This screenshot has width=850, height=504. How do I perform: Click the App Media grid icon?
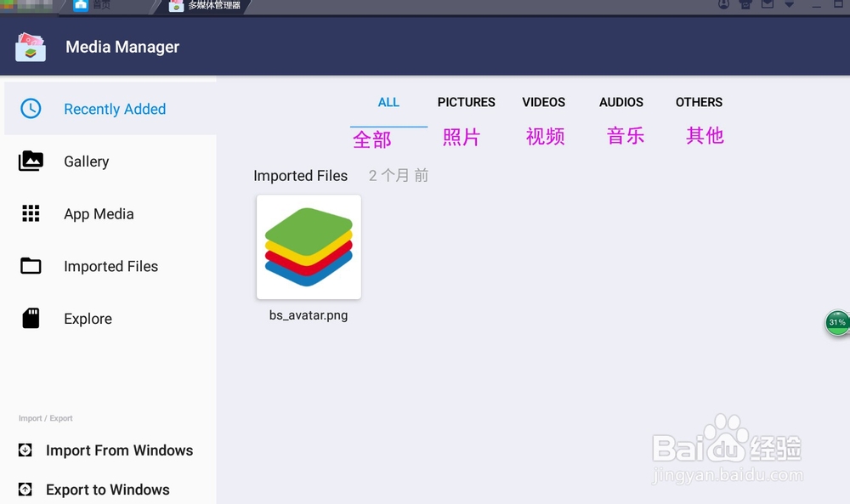[31, 213]
